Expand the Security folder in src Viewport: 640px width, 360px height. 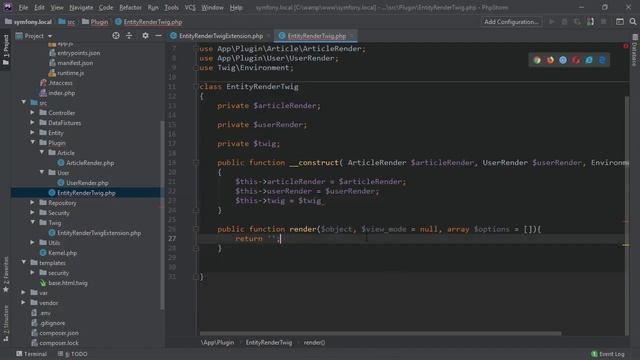pyautogui.click(x=33, y=212)
